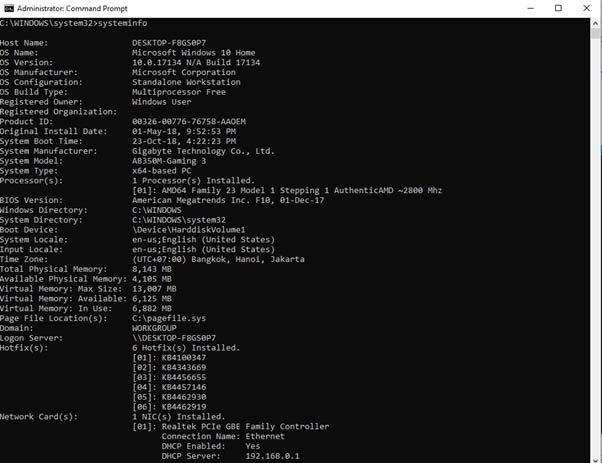Image resolution: width=602 pixels, height=463 pixels.
Task: Click virtual memory available '6,125 MB'
Action: (x=152, y=299)
